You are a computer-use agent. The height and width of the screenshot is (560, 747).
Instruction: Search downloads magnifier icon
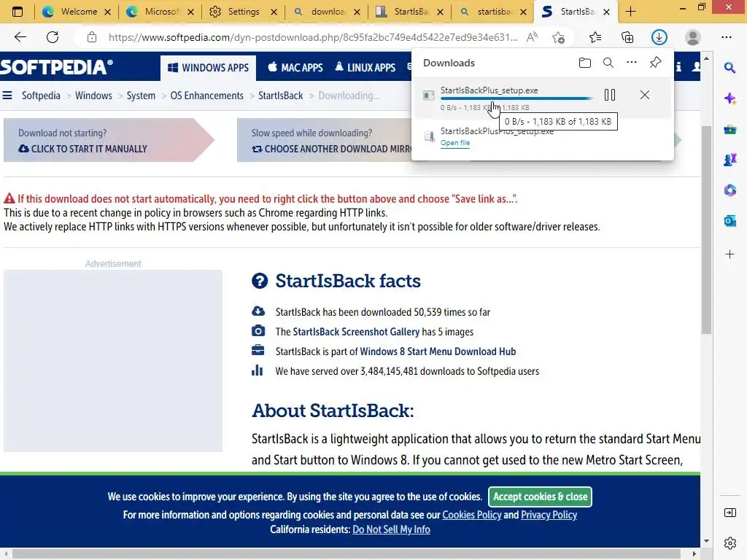coord(608,63)
